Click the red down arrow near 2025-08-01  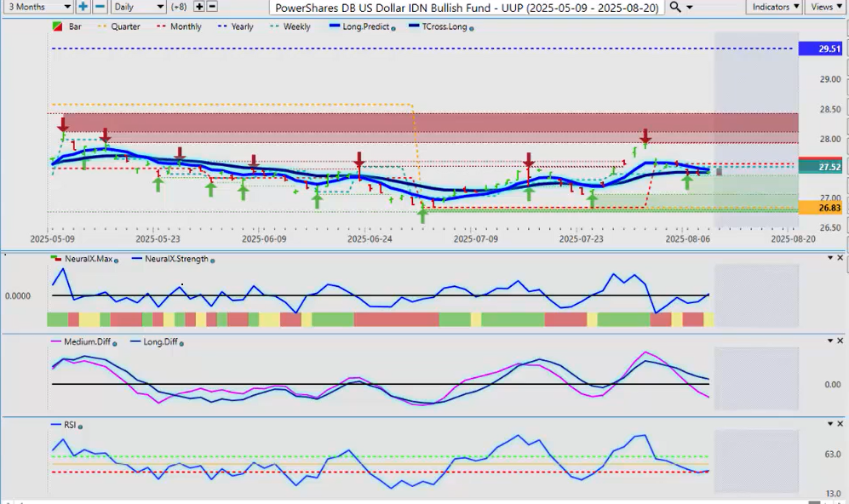coord(645,136)
